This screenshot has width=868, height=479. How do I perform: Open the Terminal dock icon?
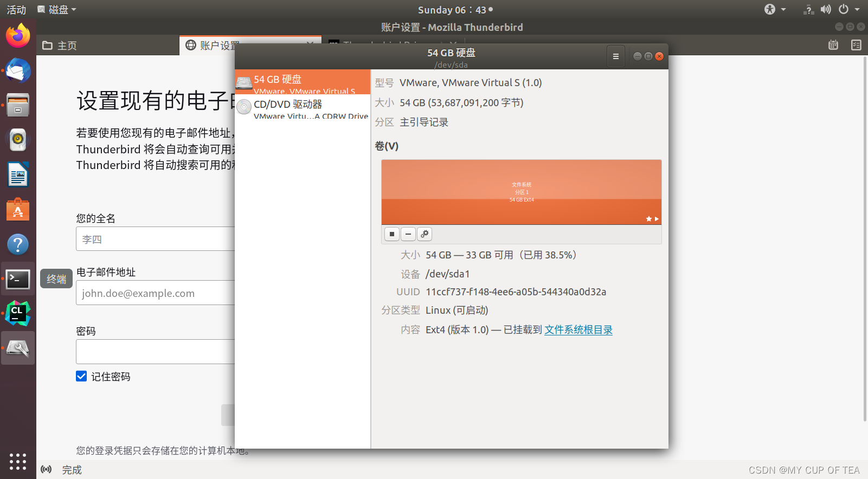click(18, 279)
